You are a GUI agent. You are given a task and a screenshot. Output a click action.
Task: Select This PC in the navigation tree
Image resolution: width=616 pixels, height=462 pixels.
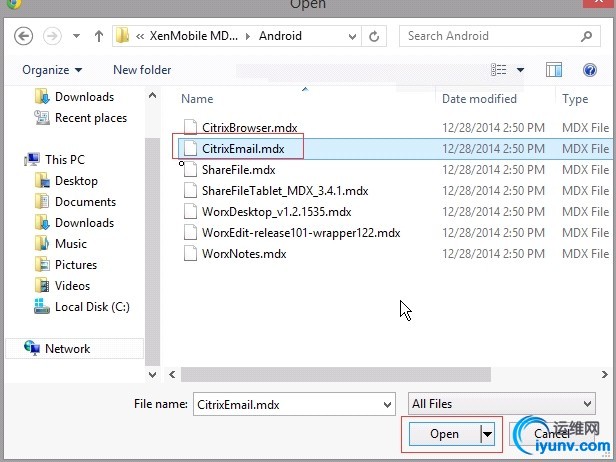pos(54,160)
